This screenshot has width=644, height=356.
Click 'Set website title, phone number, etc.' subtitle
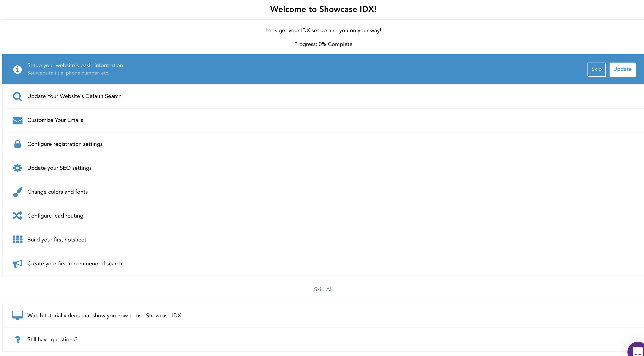click(68, 73)
